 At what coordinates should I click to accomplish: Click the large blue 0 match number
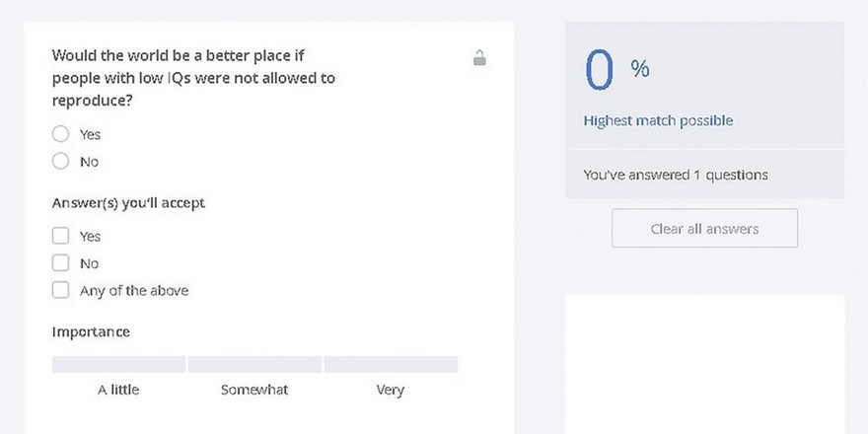coord(600,70)
